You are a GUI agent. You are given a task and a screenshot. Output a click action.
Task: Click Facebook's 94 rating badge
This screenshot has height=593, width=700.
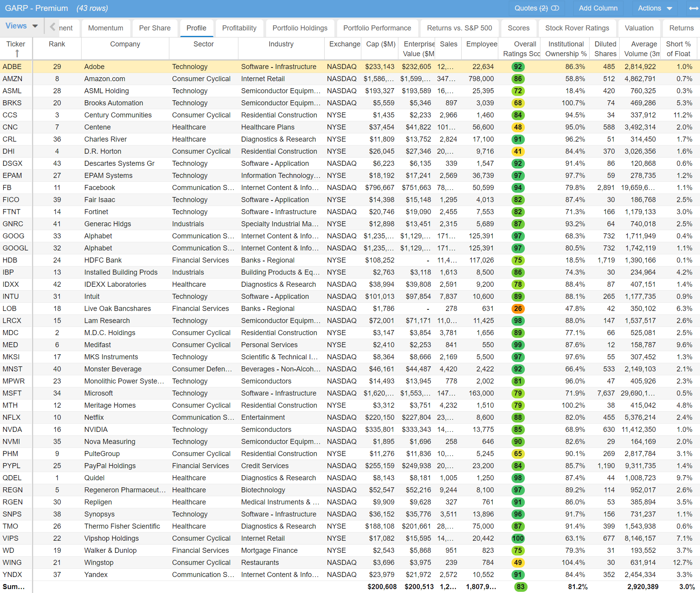pos(518,188)
